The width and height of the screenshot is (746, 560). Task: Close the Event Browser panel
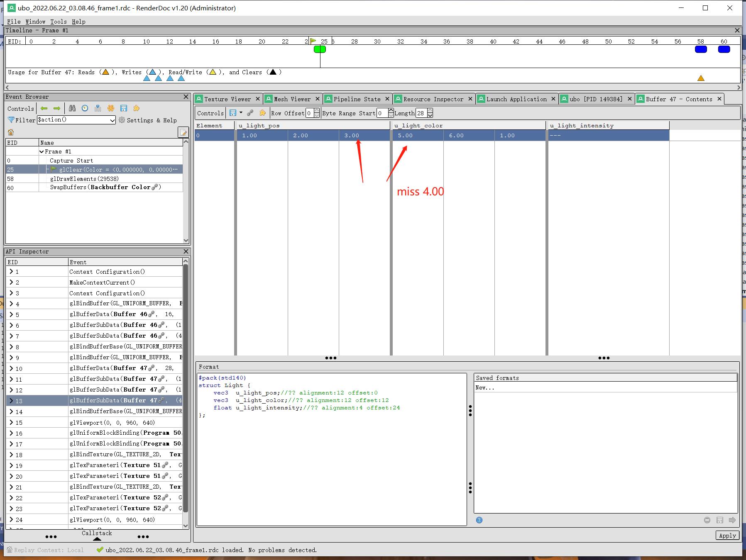186,97
